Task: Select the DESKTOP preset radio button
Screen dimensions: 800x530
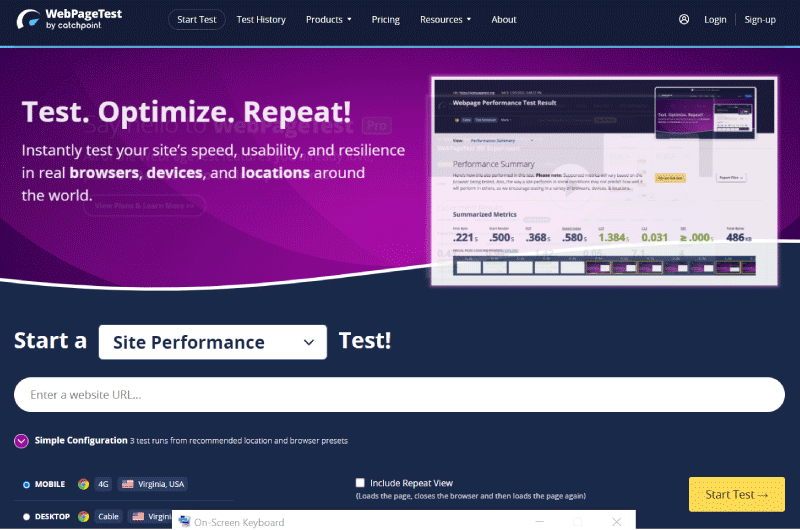Action: coord(27,517)
